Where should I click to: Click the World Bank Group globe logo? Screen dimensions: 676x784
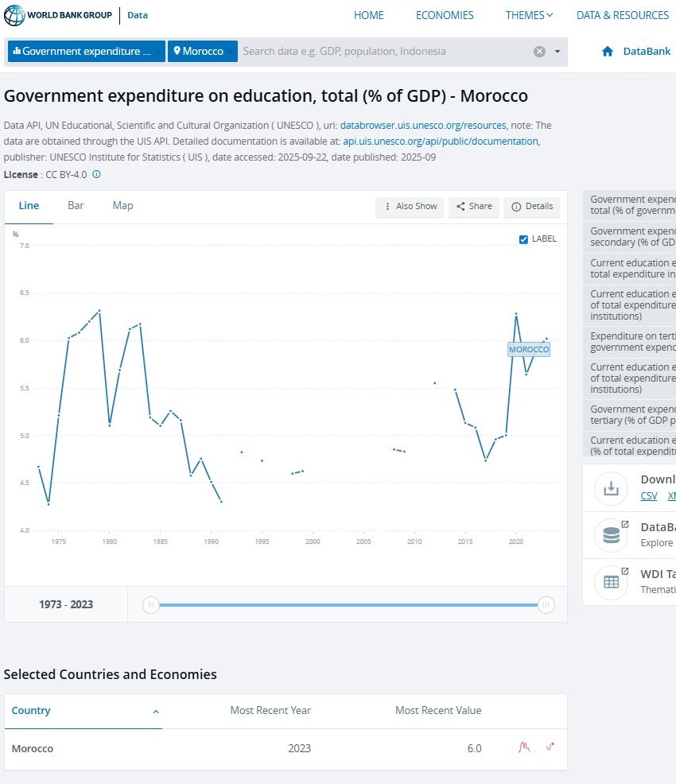tap(14, 15)
